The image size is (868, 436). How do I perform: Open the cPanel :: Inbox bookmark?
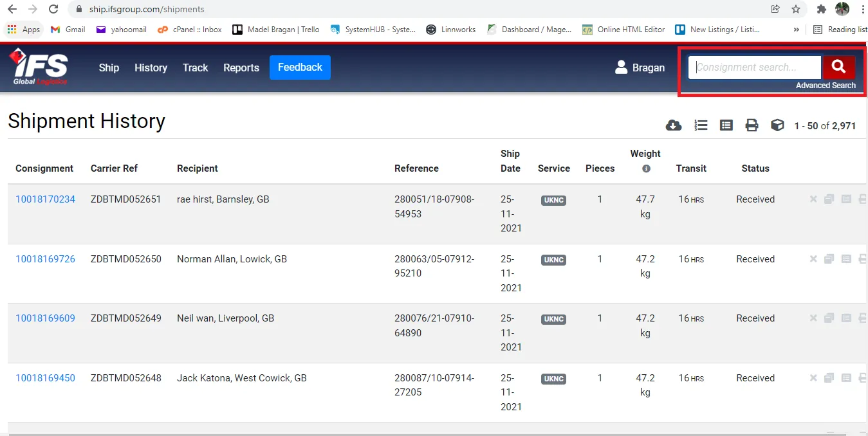190,30
